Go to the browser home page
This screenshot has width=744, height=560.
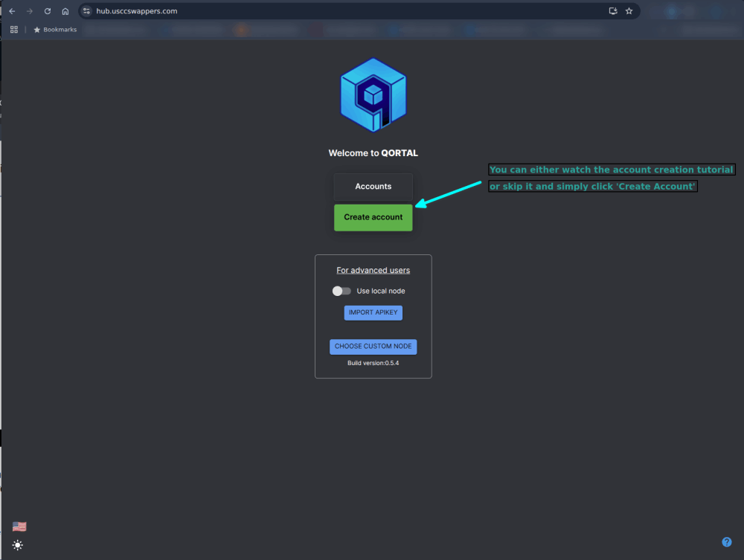tap(65, 11)
